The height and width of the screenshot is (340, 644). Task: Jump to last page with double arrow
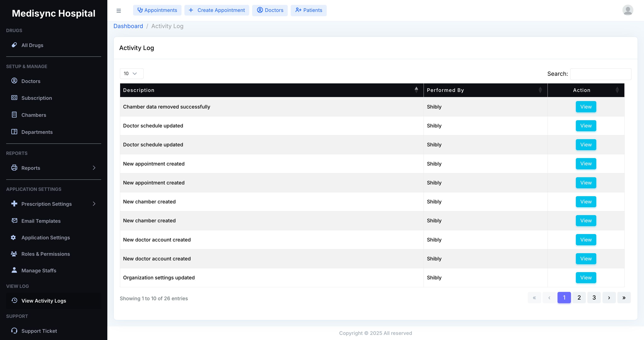(x=624, y=297)
